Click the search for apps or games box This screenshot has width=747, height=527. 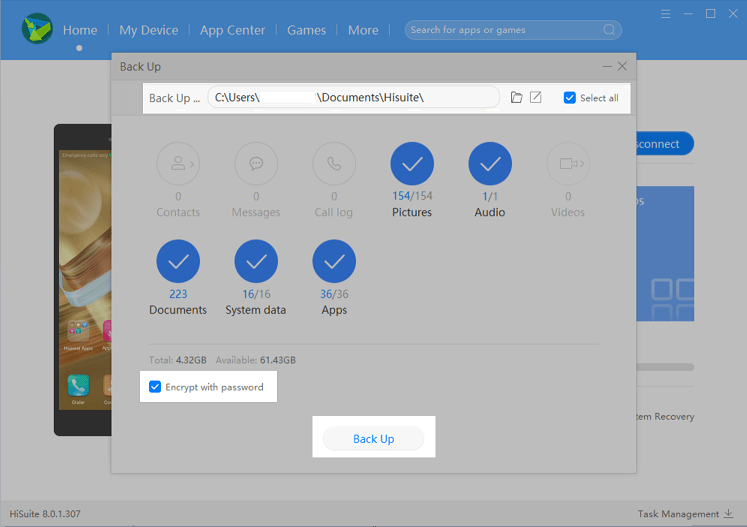point(505,30)
